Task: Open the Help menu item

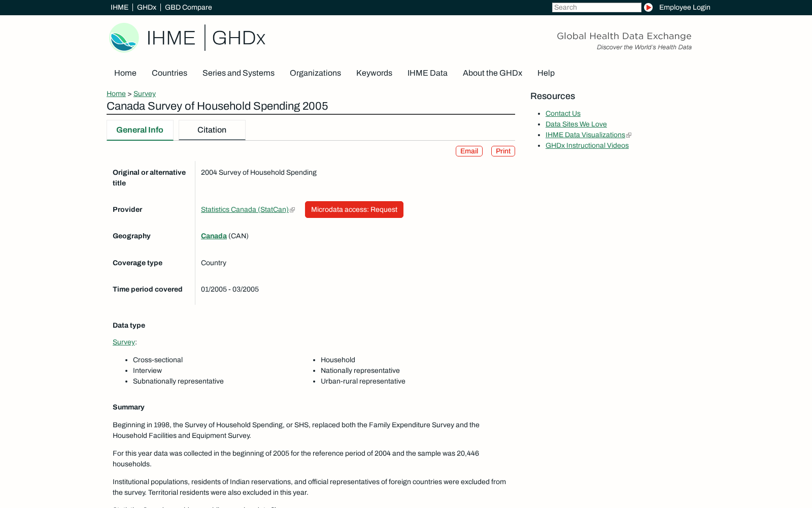Action: (x=546, y=73)
